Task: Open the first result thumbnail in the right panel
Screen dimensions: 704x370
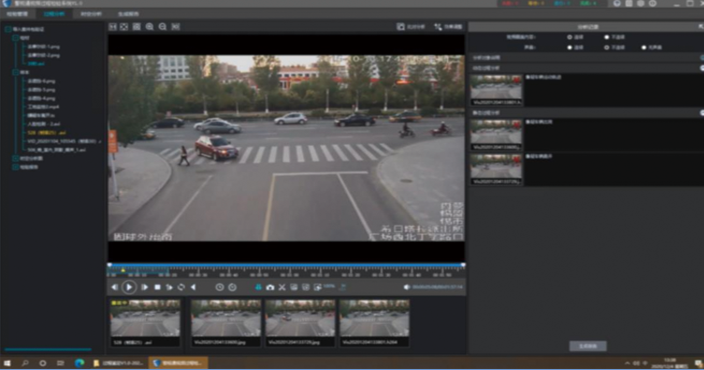Action: click(496, 90)
